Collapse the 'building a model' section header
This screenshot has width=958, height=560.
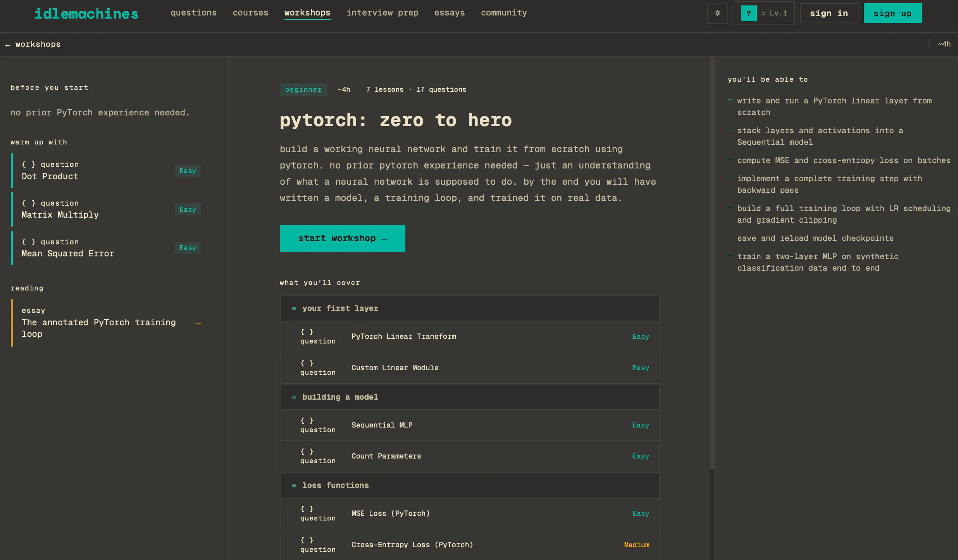(x=469, y=397)
